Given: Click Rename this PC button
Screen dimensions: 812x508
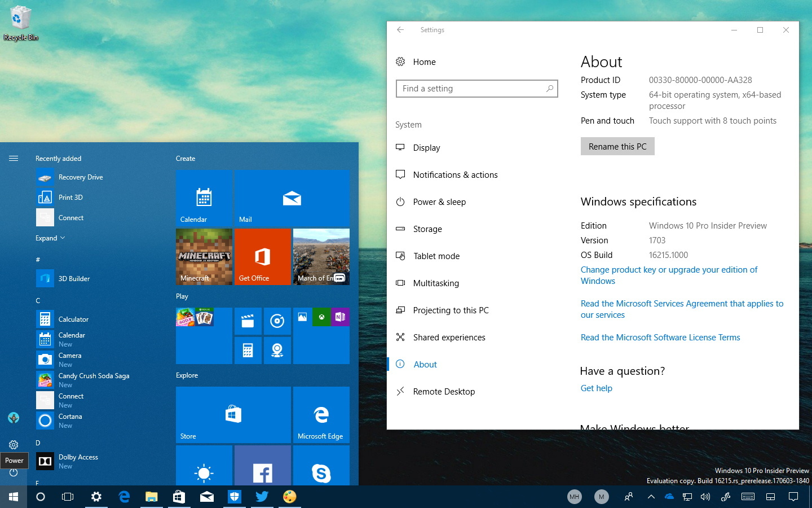Looking at the screenshot, I should click(x=617, y=146).
